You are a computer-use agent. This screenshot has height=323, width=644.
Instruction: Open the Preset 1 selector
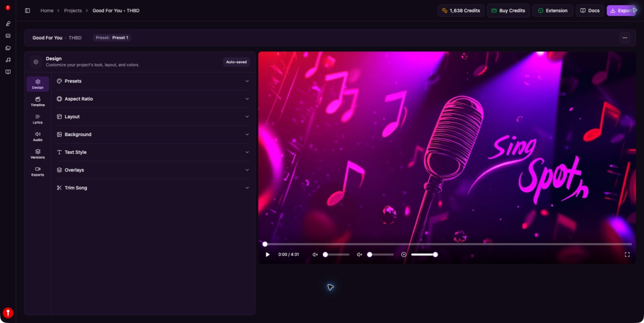tap(112, 38)
